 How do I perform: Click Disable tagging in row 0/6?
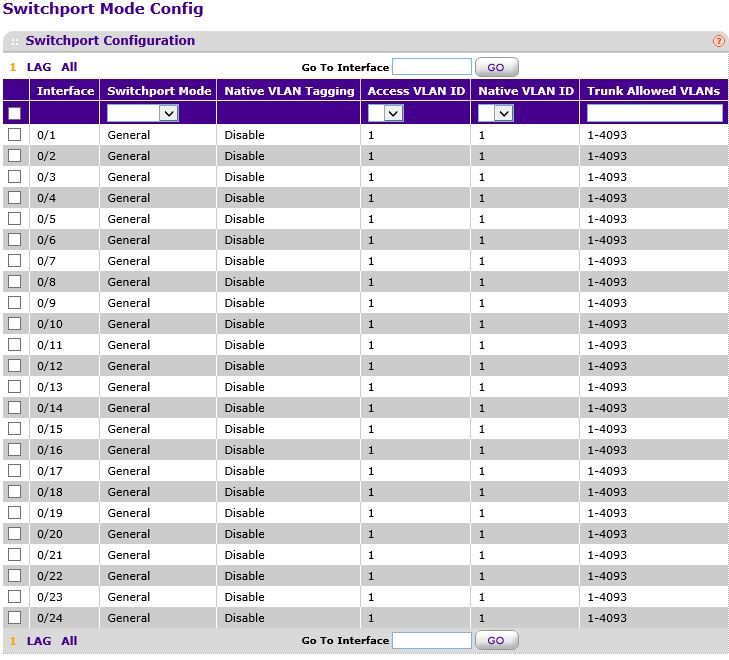[x=245, y=240]
